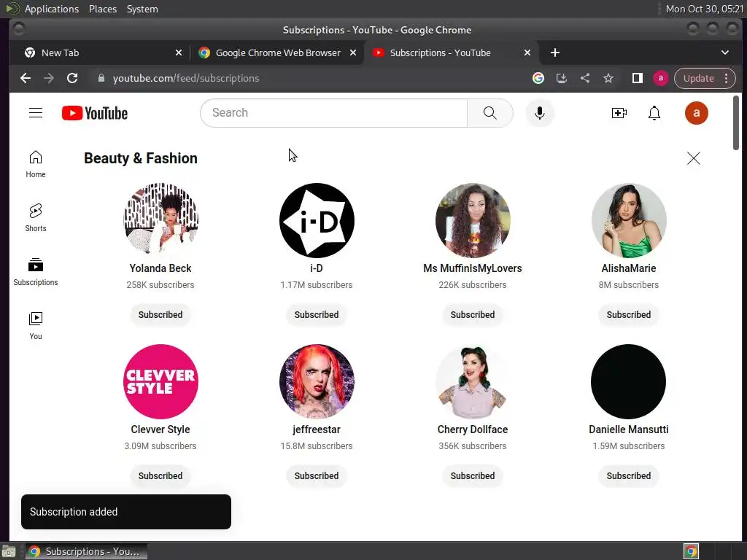Open Yolanda Beck channel name link
This screenshot has width=747, height=560.
160,268
